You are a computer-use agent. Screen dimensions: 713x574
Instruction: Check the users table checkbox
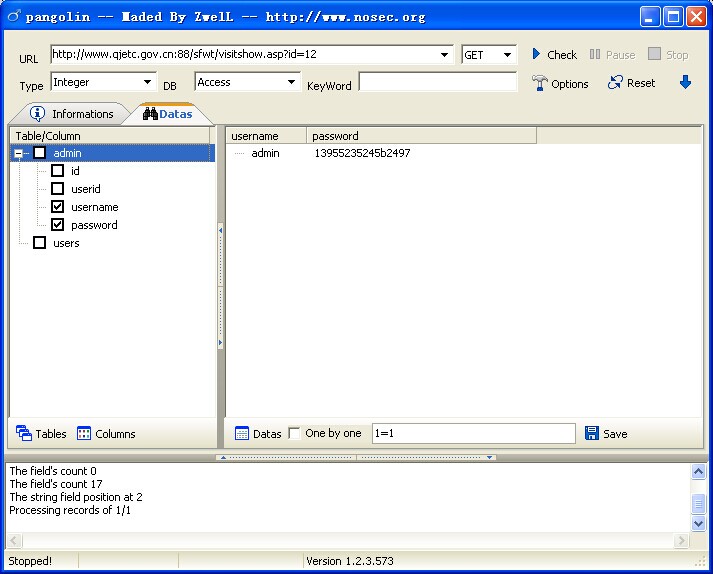tap(40, 242)
